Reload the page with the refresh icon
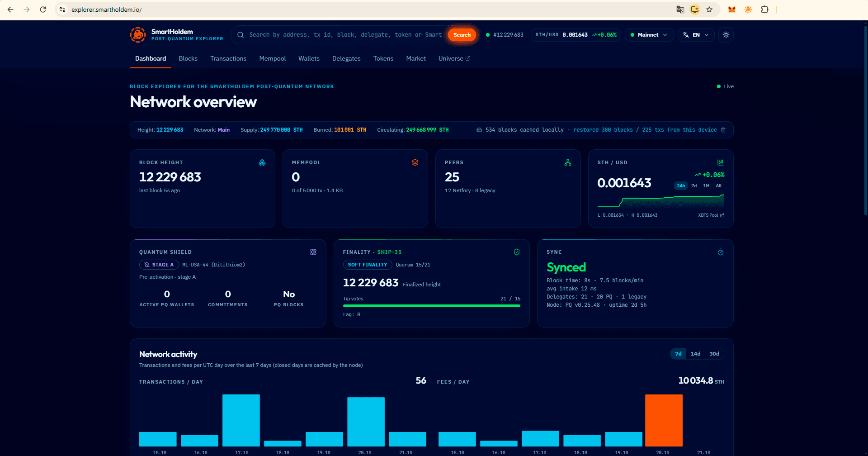The height and width of the screenshot is (456, 868). pos(43,9)
